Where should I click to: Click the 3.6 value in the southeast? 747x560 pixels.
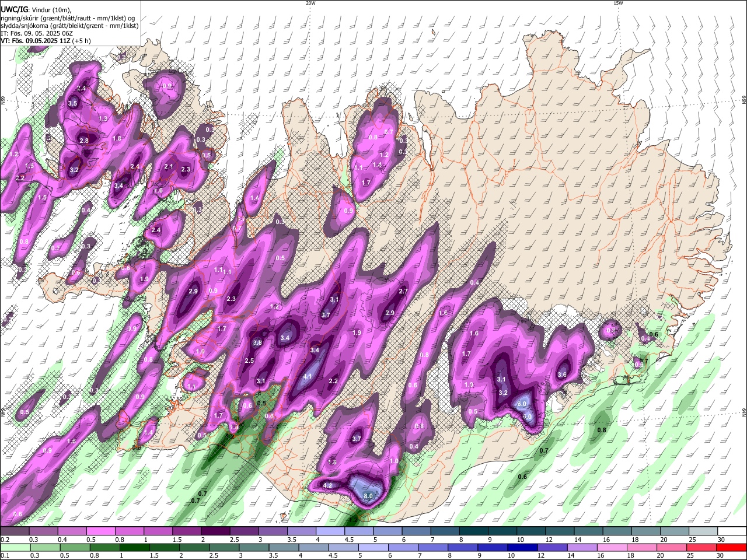click(562, 374)
